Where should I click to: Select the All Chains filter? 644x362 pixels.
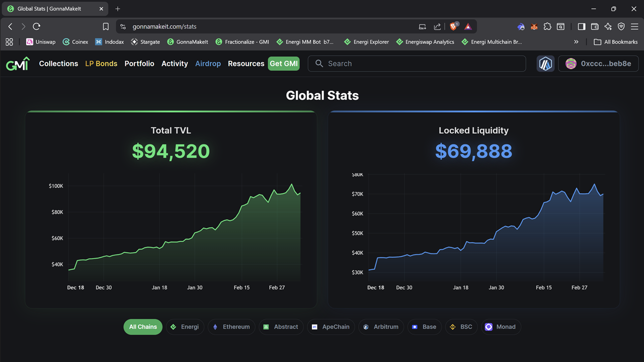tap(143, 327)
